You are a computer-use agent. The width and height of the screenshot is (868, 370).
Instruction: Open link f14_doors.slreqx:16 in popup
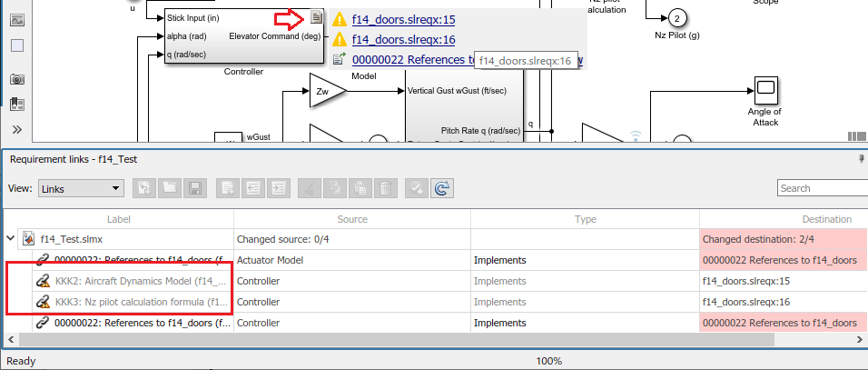click(403, 40)
